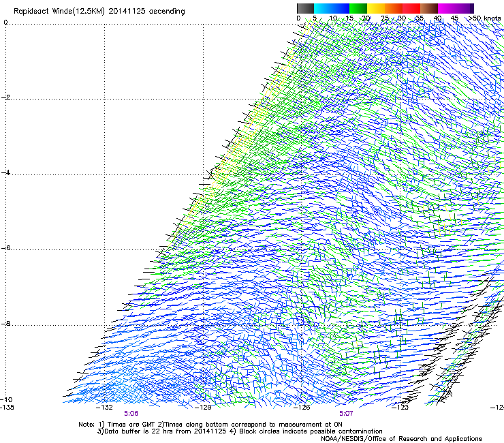Viewport: 504px width, 443px height.
Task: Click the longitude label '-129'
Action: [x=203, y=408]
